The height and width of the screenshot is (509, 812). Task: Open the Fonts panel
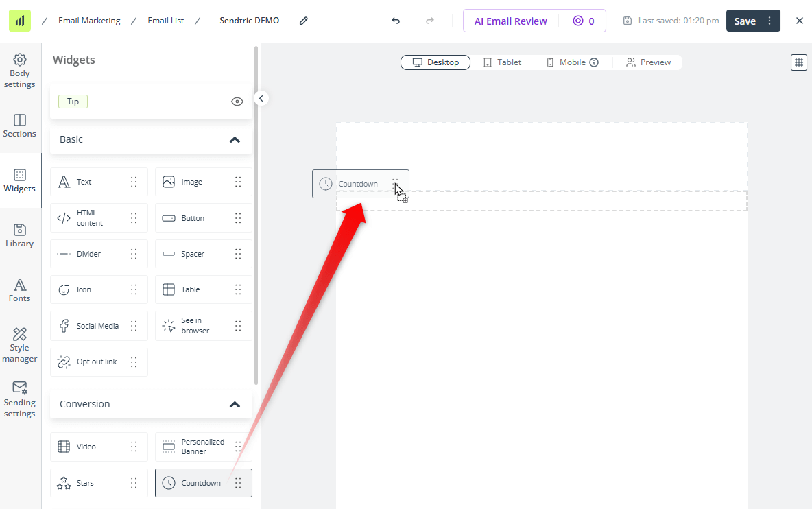(x=20, y=290)
